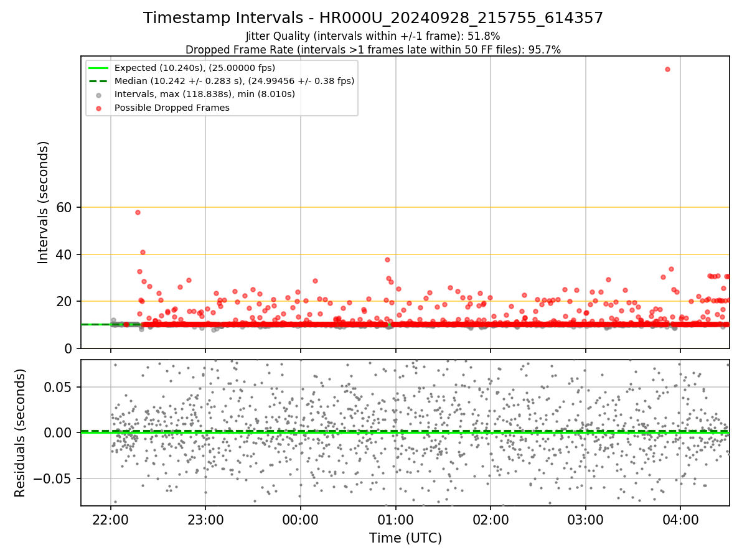Click the Possible Dropped Frames legend entry

[x=172, y=108]
